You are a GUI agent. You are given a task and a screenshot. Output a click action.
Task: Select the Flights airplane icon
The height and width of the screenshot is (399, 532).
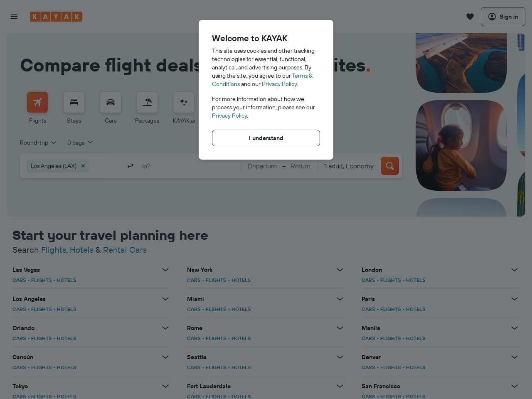coord(37,102)
